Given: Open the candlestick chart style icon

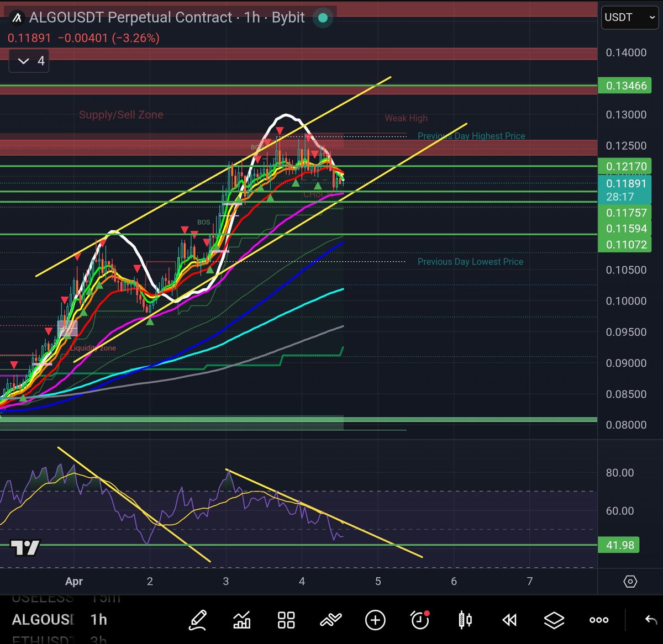Looking at the screenshot, I should (x=465, y=620).
